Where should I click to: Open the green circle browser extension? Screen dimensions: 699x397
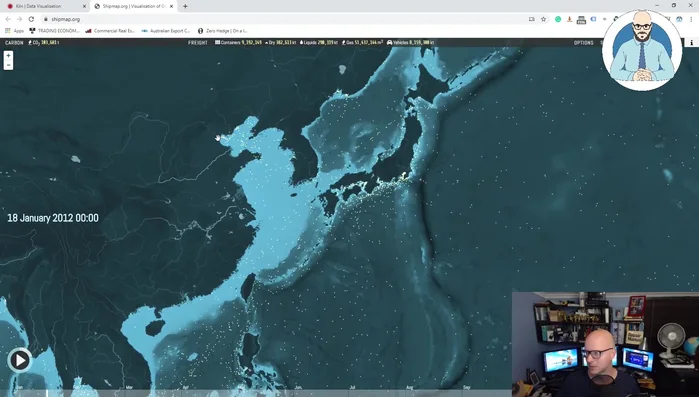point(558,19)
